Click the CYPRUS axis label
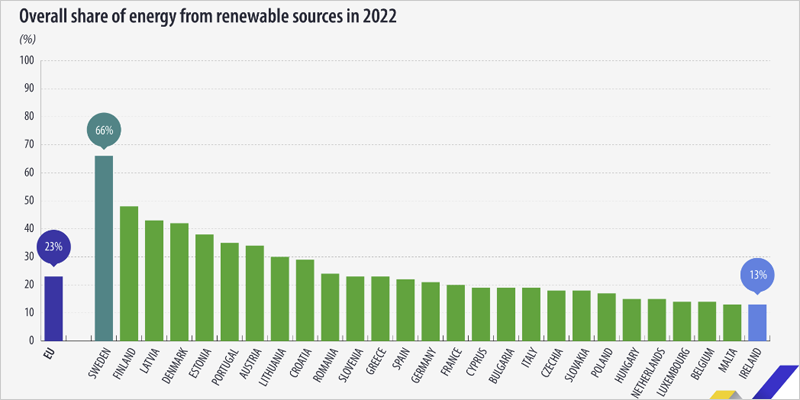The width and height of the screenshot is (800, 400). (477, 364)
